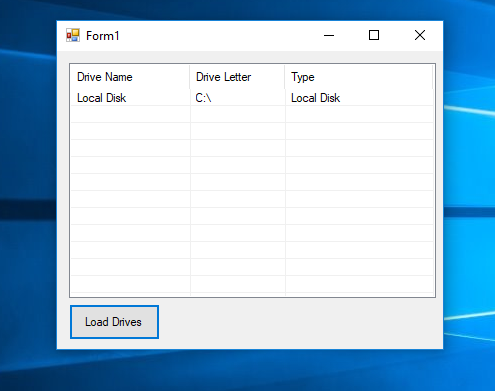Viewport: 495px width, 391px height.
Task: Click the Load Drives button
Action: point(114,322)
